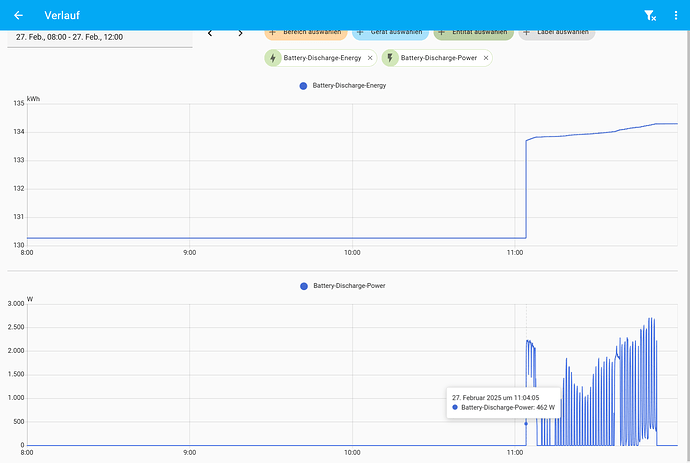
Task: Remove the Battery-Discharge-Energy chip
Action: [x=370, y=58]
